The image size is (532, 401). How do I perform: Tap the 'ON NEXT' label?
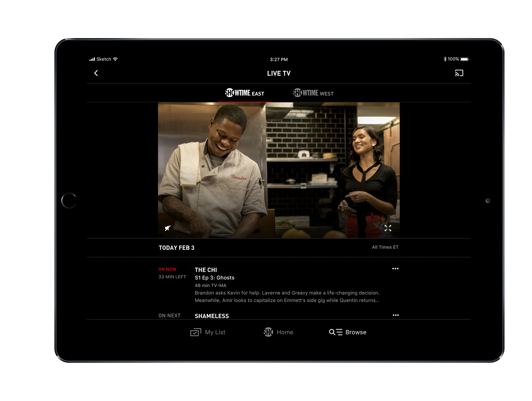(170, 316)
